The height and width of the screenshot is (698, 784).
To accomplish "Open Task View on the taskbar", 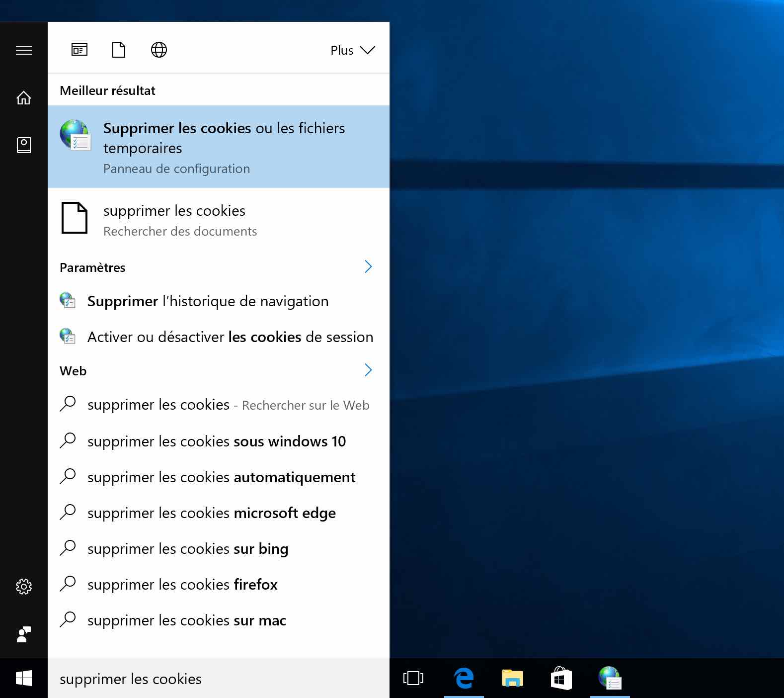I will tap(413, 679).
